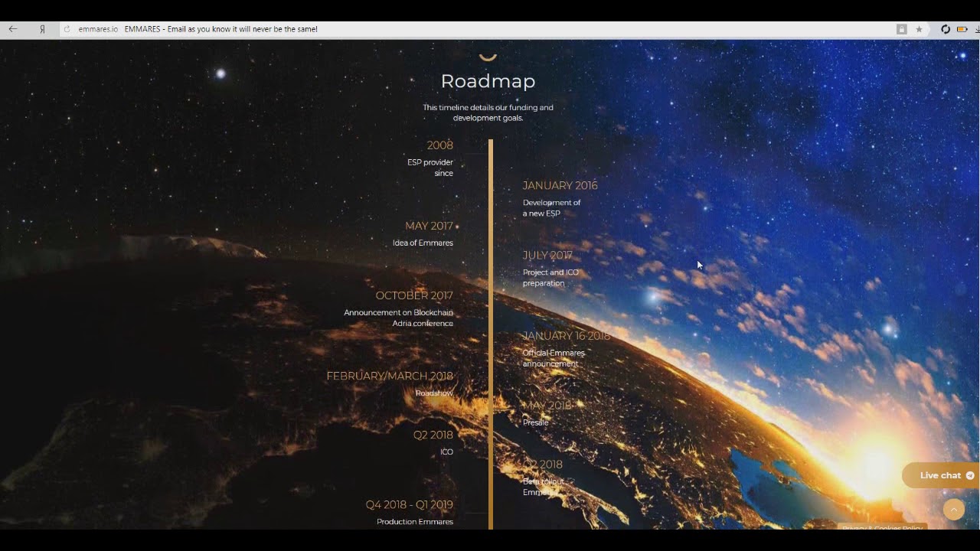
Task: Click 'Official Emmares announcement' text
Action: pyautogui.click(x=554, y=358)
